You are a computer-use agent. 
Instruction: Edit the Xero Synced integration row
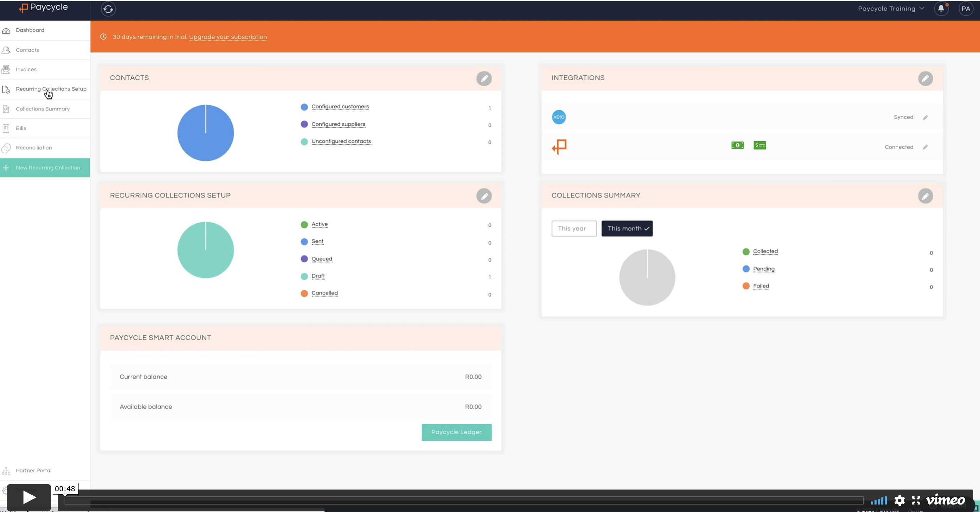tap(925, 118)
